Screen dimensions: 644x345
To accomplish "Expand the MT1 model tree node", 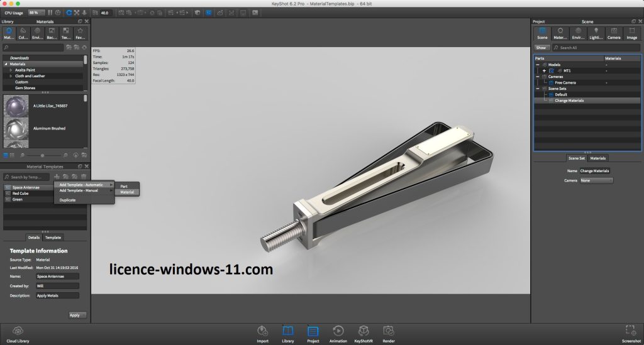I will [544, 71].
